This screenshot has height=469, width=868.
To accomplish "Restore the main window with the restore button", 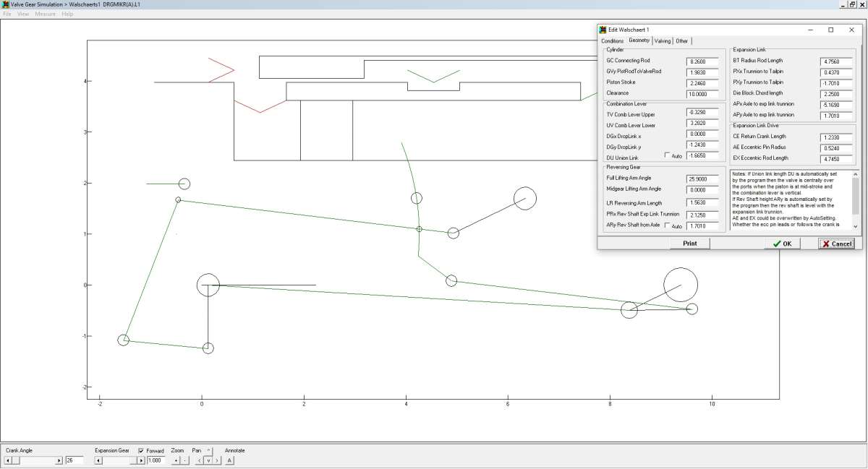I will click(853, 4).
